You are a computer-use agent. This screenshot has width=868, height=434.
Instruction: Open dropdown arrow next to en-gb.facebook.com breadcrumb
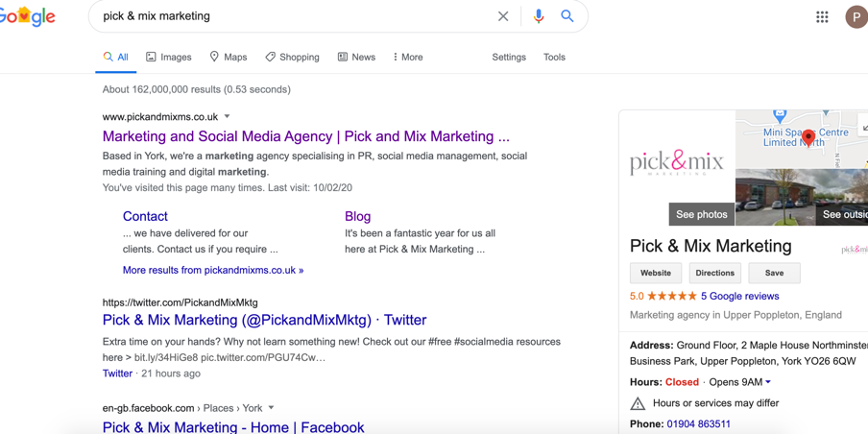coord(271,408)
